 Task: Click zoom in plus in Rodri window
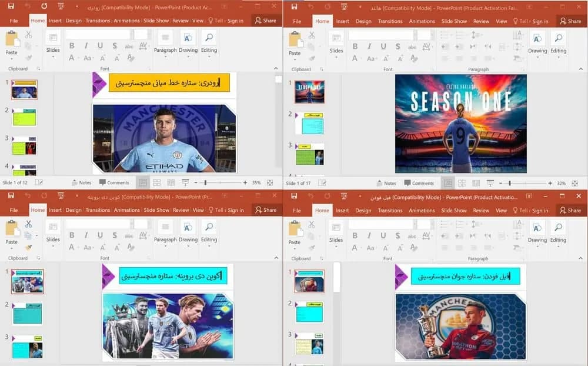(245, 182)
